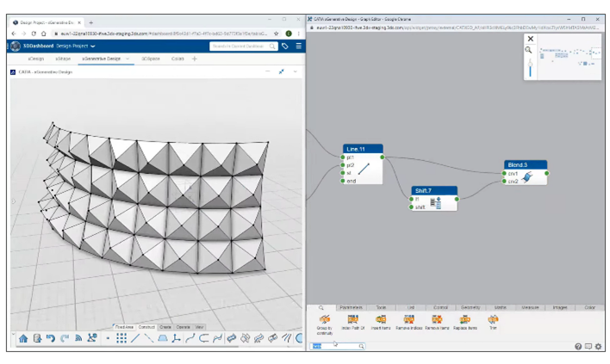Undo the last action in CATIA toolbar
Screen dimensions: 610x364
point(51,338)
